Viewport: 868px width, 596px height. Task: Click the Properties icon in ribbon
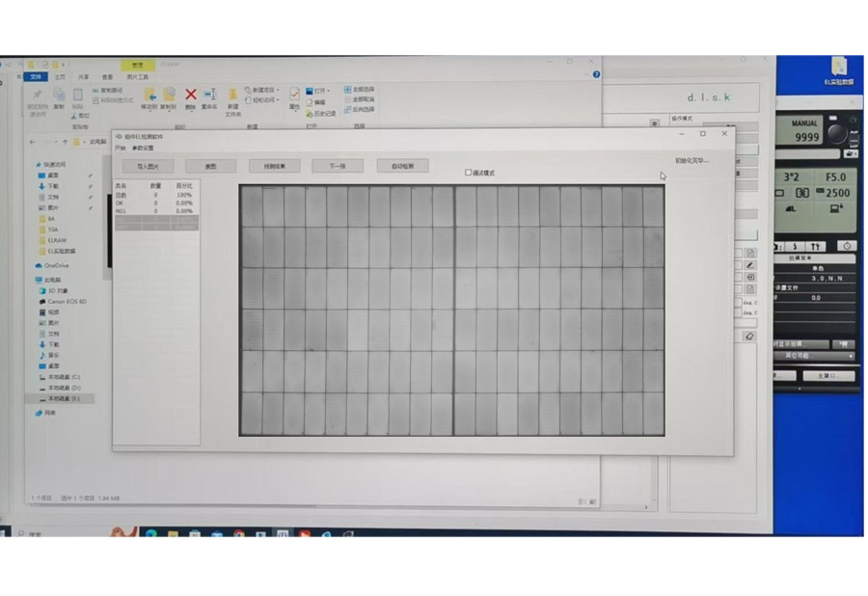point(295,95)
